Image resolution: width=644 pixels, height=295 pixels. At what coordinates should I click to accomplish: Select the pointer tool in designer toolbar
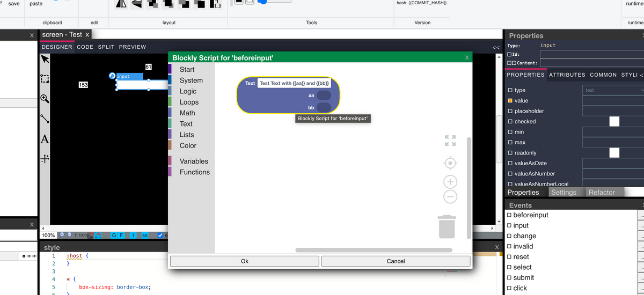[x=45, y=59]
